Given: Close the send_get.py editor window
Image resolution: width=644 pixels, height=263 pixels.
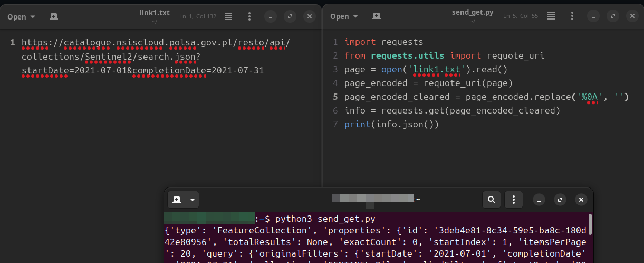Looking at the screenshot, I should tap(632, 16).
